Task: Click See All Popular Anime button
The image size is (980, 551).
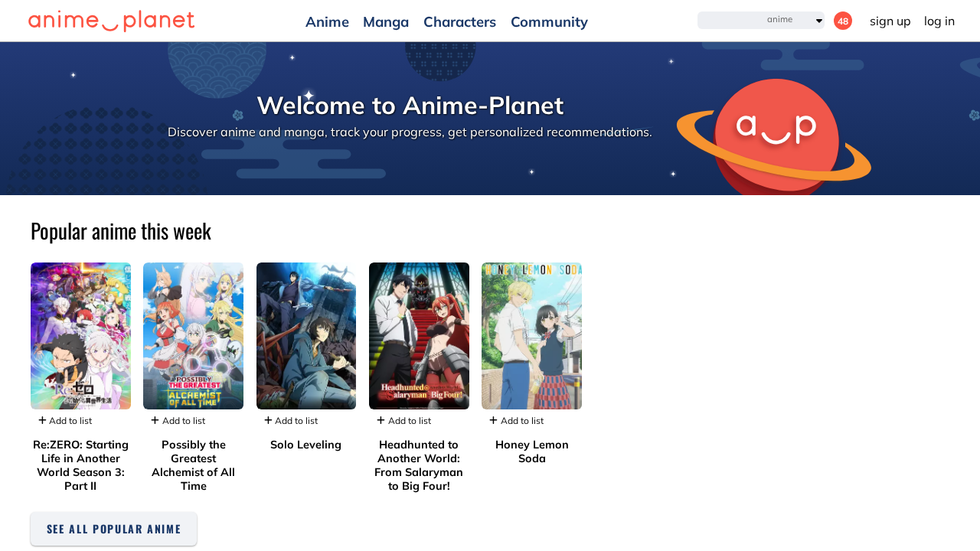Action: (x=113, y=529)
